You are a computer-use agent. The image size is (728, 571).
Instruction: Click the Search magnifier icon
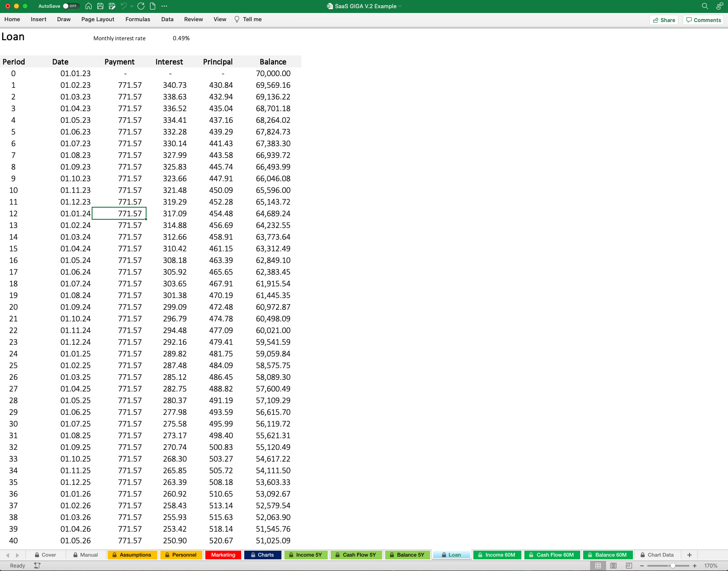(705, 6)
